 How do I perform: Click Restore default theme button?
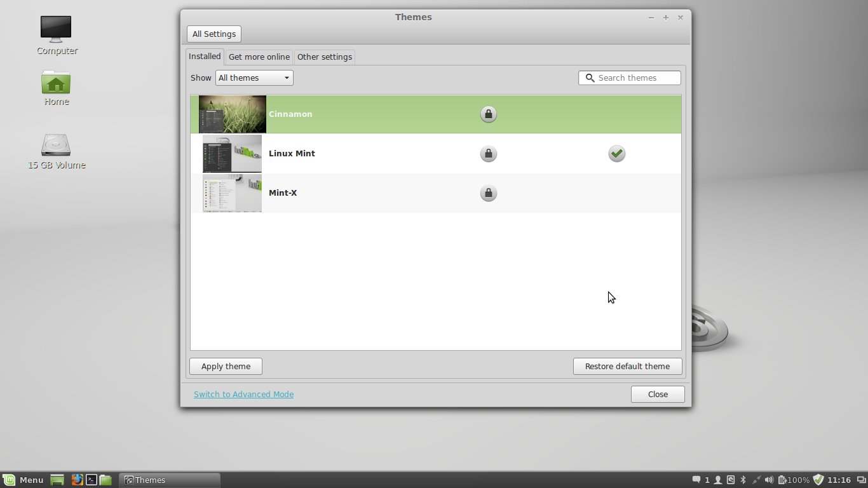point(627,367)
